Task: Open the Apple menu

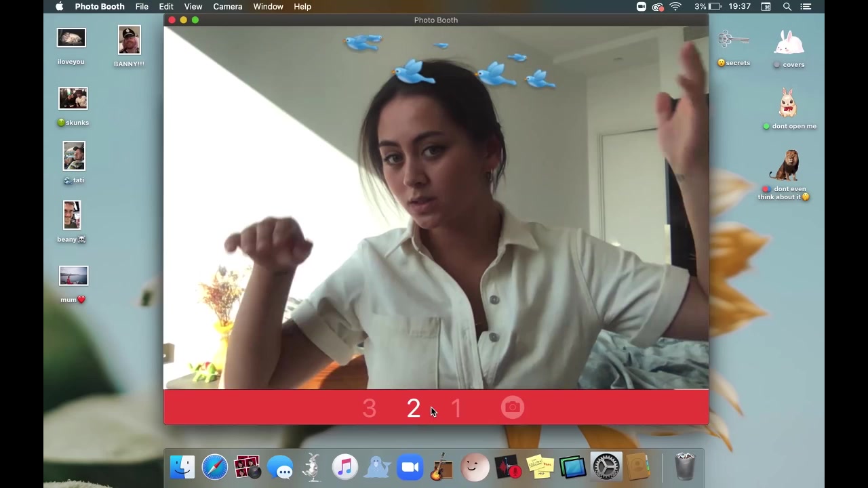Action: tap(59, 6)
